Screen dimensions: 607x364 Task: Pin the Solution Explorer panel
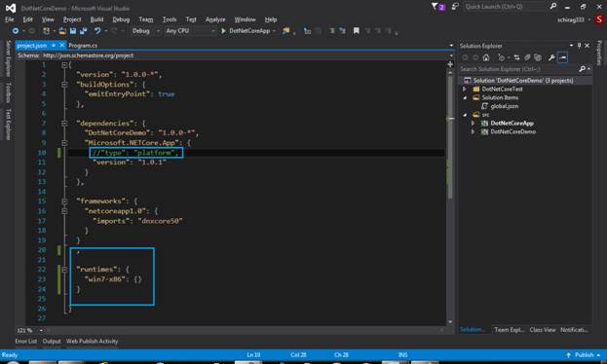tap(579, 46)
